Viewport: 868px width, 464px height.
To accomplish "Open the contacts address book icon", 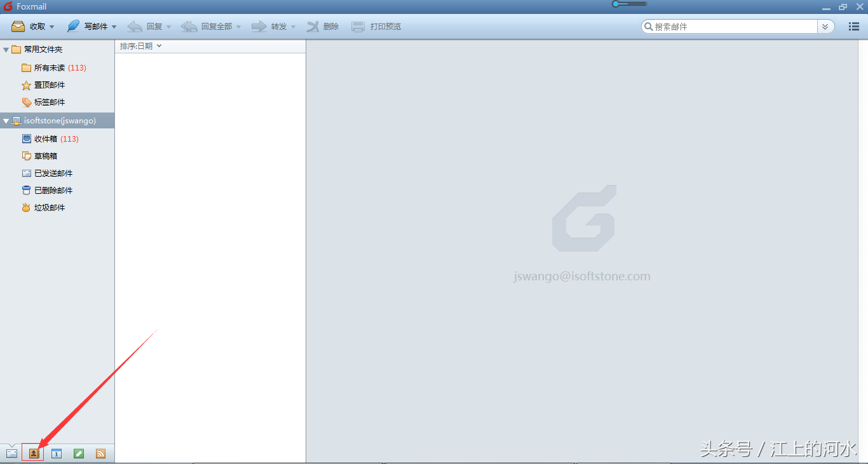I will (x=34, y=453).
